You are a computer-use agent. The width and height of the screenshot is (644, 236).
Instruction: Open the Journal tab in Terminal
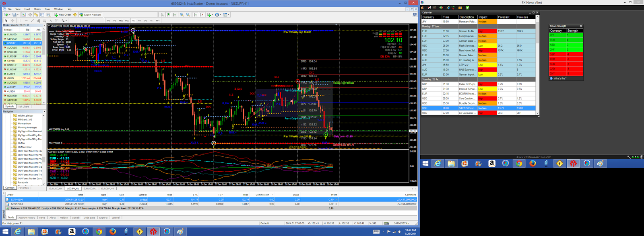click(x=116, y=218)
